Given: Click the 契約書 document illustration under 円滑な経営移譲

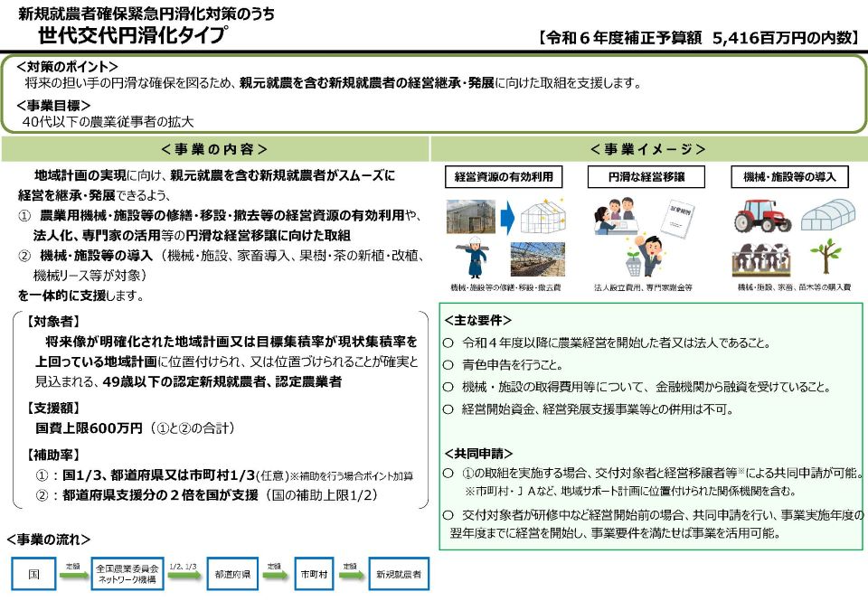Looking at the screenshot, I should click(x=676, y=219).
